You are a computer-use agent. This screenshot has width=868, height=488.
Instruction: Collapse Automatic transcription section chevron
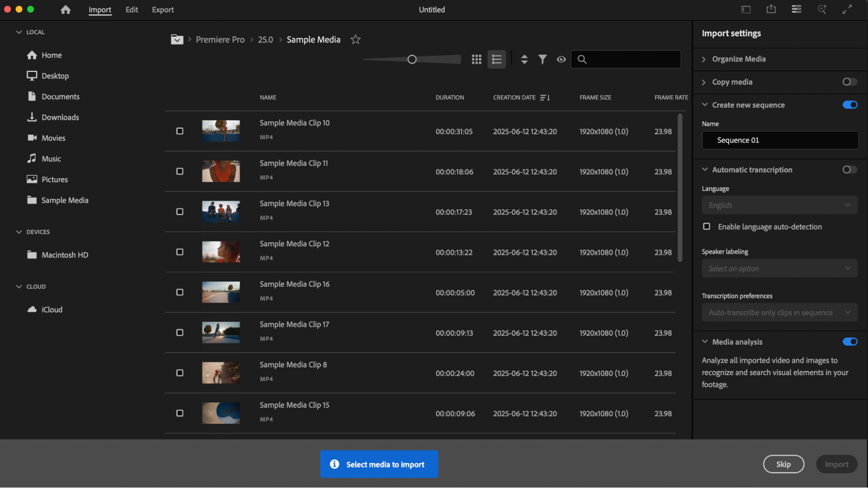(x=705, y=170)
